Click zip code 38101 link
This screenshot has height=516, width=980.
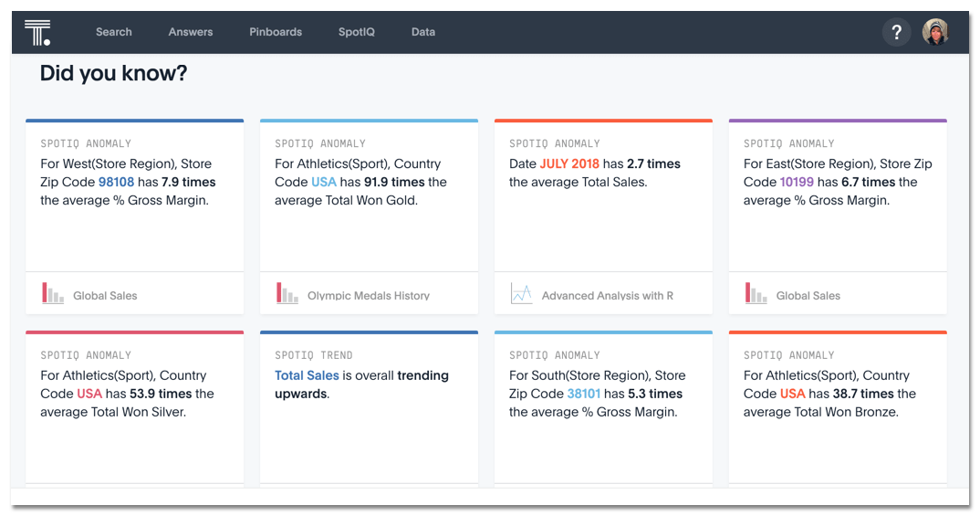(x=584, y=394)
